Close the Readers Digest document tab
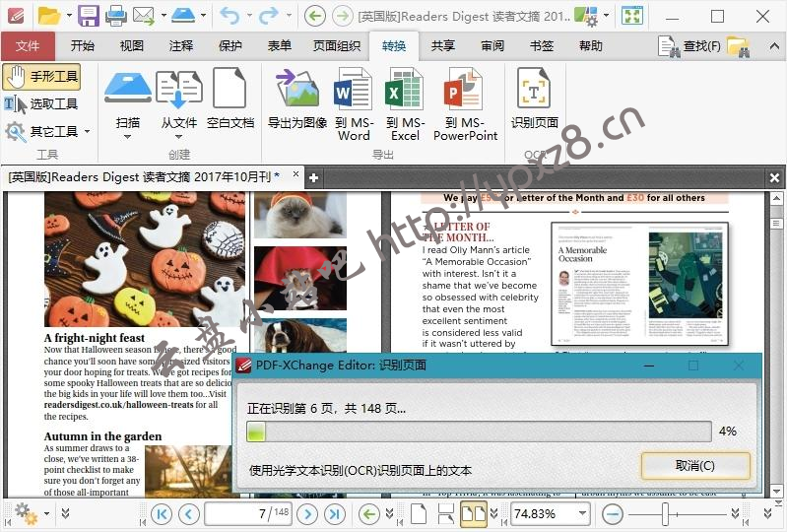The width and height of the screenshot is (787, 532). coord(295,173)
